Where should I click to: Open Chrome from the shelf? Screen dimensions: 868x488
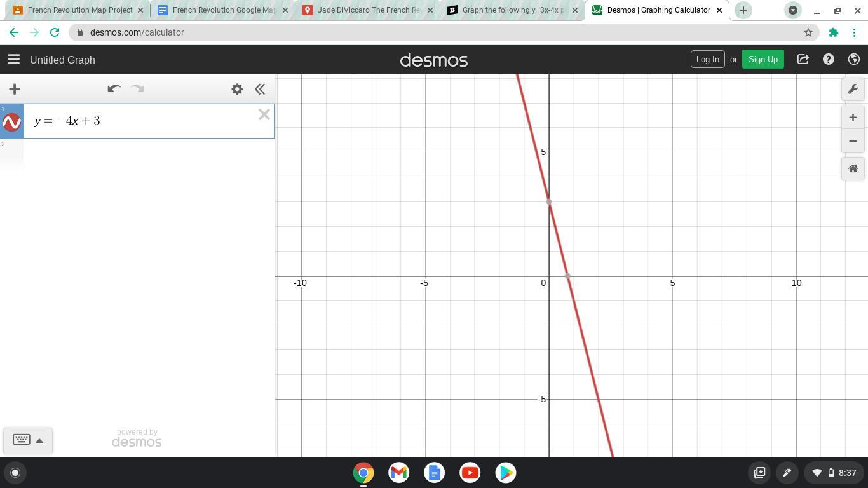point(363,473)
